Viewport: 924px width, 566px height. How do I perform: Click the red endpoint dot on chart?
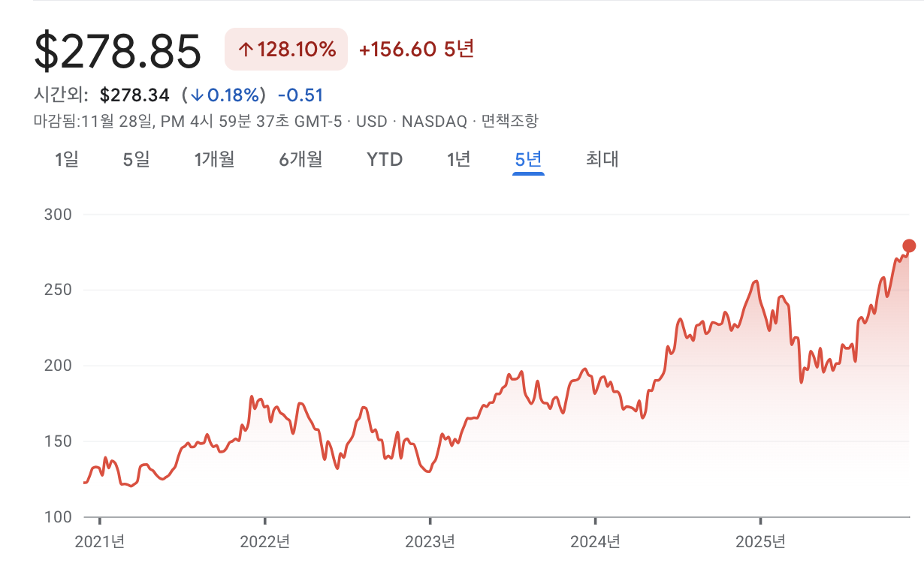pyautogui.click(x=909, y=245)
